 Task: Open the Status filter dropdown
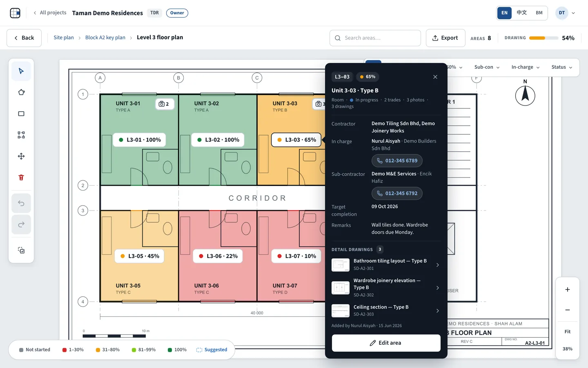click(x=562, y=67)
